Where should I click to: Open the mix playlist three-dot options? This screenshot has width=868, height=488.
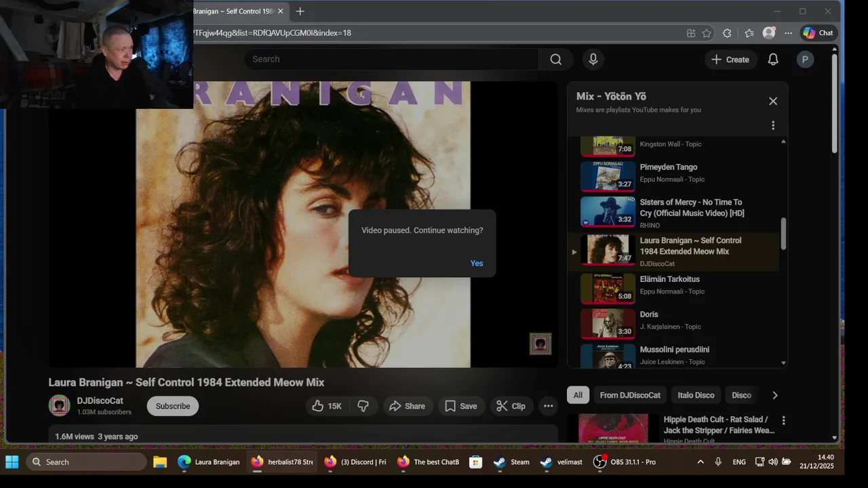click(x=773, y=125)
